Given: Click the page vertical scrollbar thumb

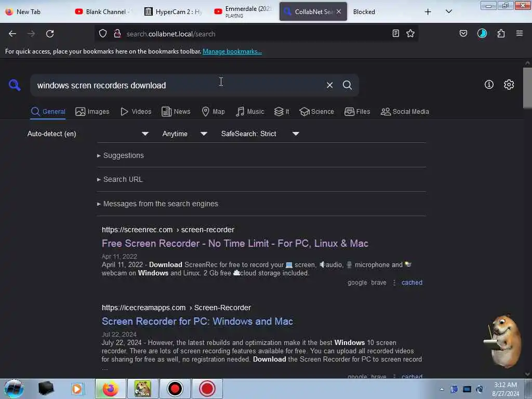Looking at the screenshot, I should point(527,88).
